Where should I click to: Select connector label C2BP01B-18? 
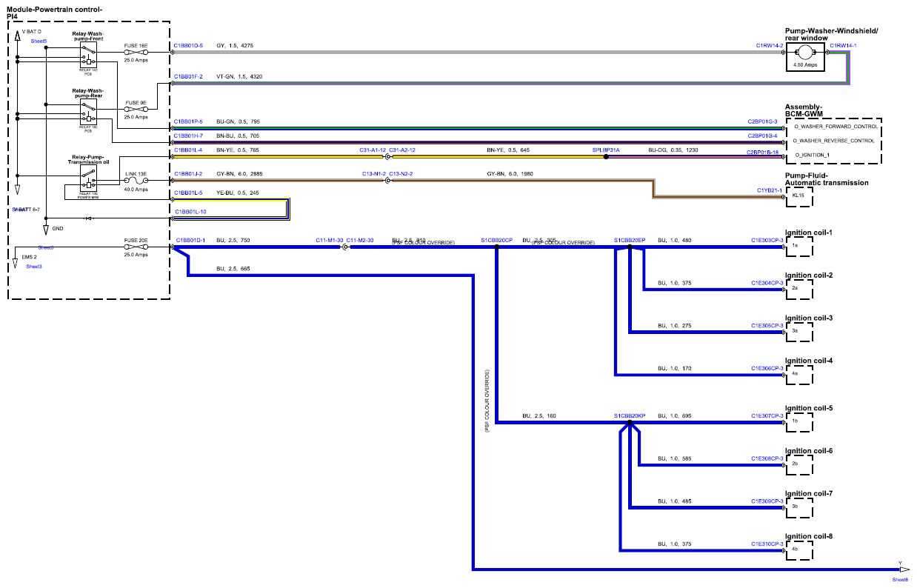(764, 151)
